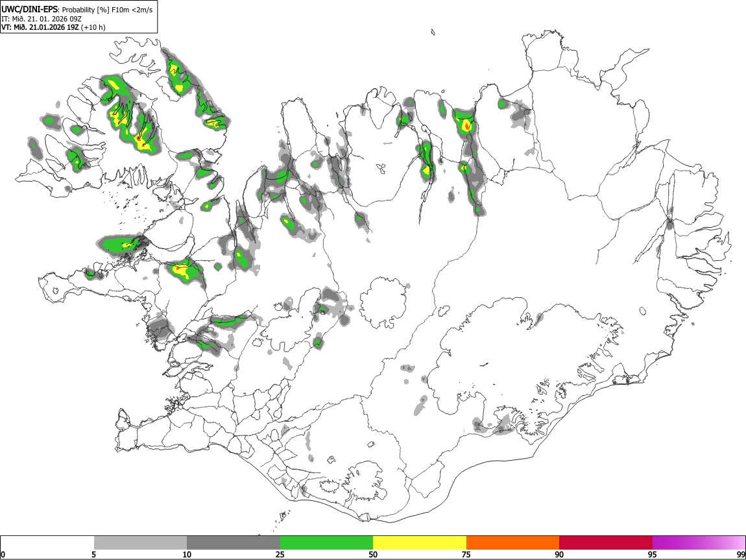Click the light gray 5-10 legend swatch
Viewport: 746px width, 560px height.
click(140, 543)
